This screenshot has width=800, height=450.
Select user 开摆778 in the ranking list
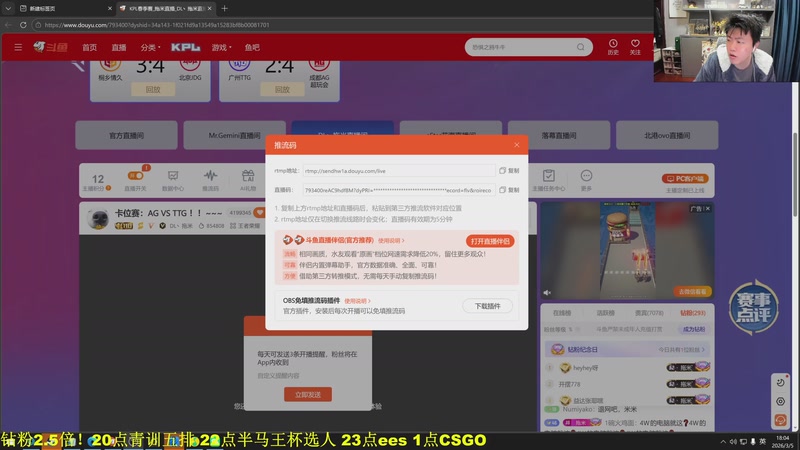click(569, 384)
